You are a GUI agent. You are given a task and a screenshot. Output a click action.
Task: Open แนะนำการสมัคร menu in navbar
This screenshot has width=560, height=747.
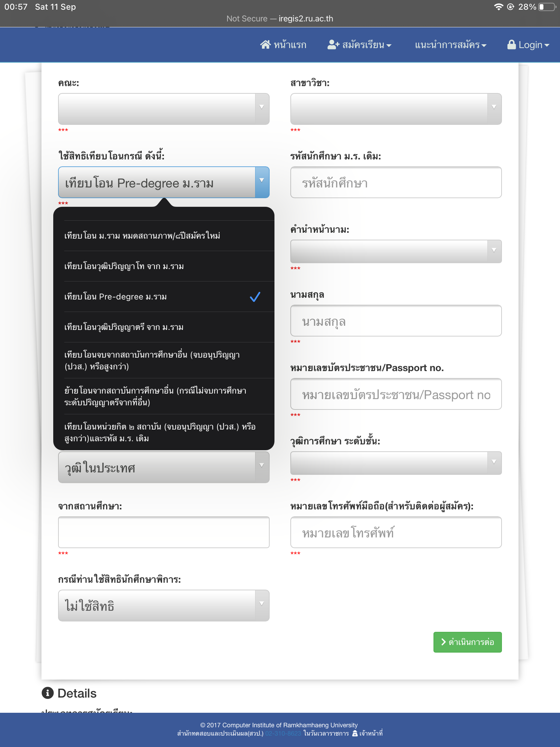[x=450, y=45]
